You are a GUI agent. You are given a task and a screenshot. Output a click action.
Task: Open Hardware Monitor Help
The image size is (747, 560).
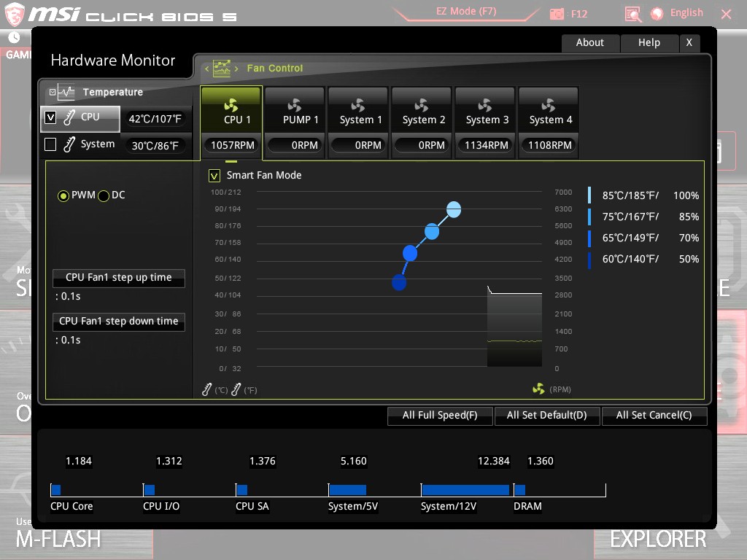[649, 43]
